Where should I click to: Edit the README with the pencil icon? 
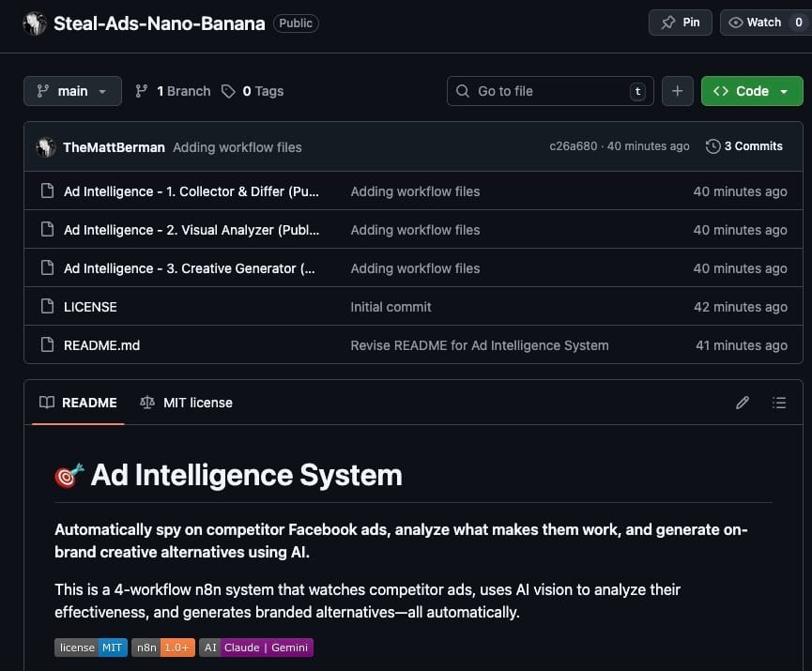743,403
